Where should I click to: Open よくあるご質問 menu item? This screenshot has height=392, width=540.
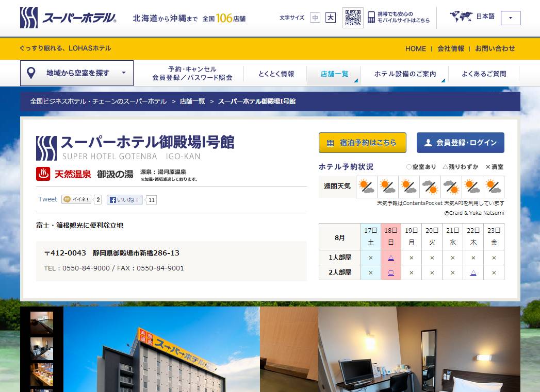click(484, 74)
